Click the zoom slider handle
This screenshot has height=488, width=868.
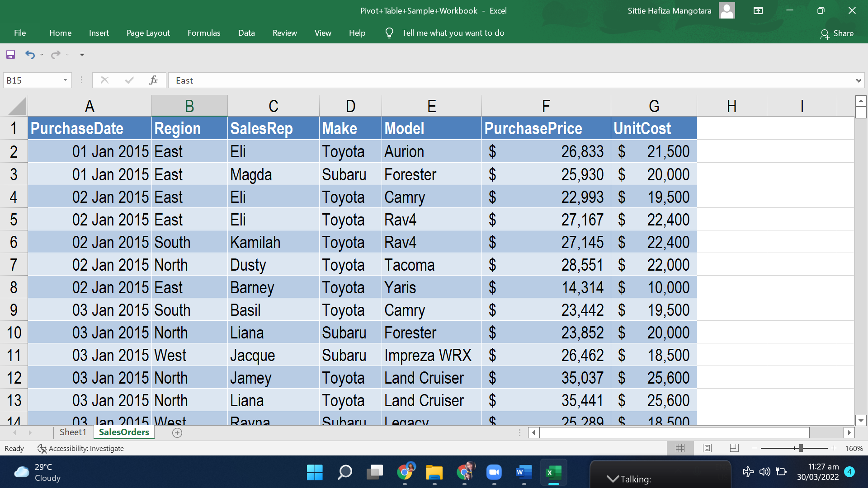click(801, 448)
